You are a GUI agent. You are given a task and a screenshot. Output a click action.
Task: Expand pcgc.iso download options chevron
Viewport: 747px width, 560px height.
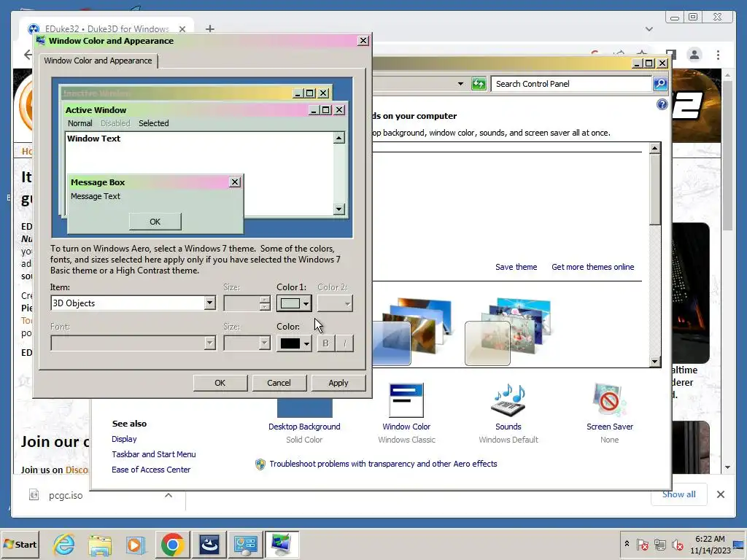[x=169, y=495]
